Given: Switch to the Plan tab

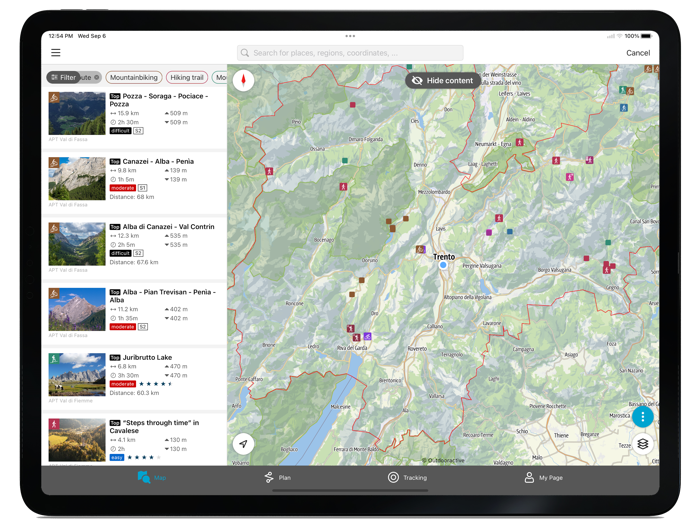Looking at the screenshot, I should [278, 477].
